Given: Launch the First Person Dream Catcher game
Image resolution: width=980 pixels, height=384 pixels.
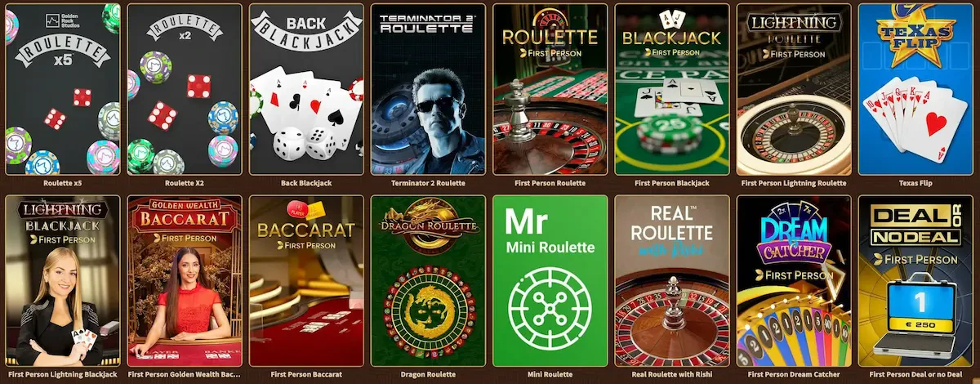Looking at the screenshot, I should click(x=794, y=281).
